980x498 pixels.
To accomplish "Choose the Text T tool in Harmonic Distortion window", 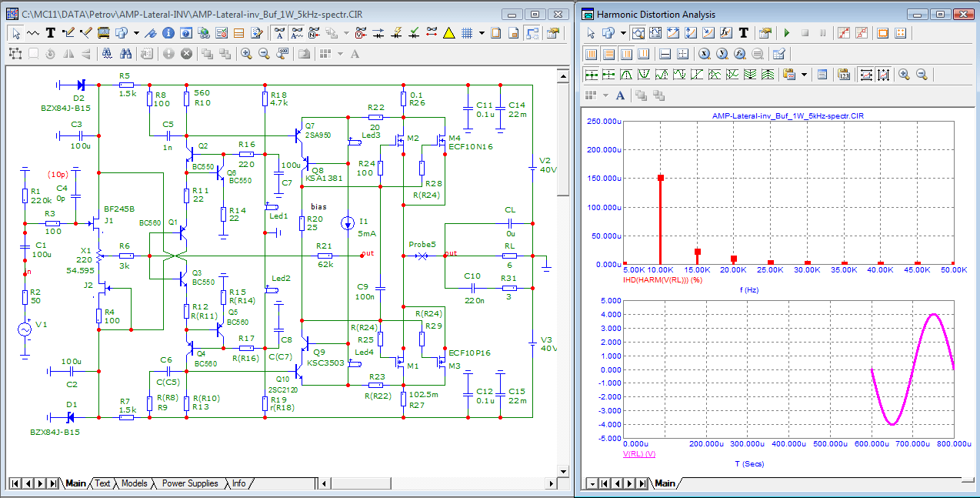I will (x=743, y=33).
